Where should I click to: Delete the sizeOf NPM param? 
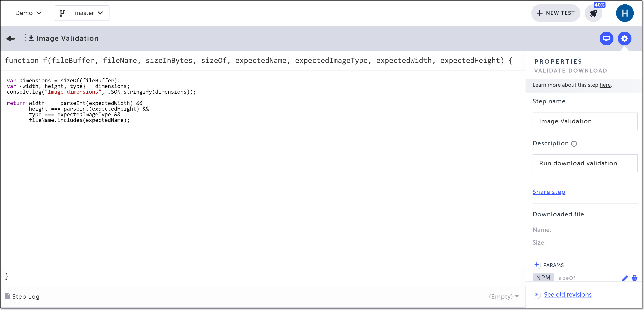click(x=634, y=278)
